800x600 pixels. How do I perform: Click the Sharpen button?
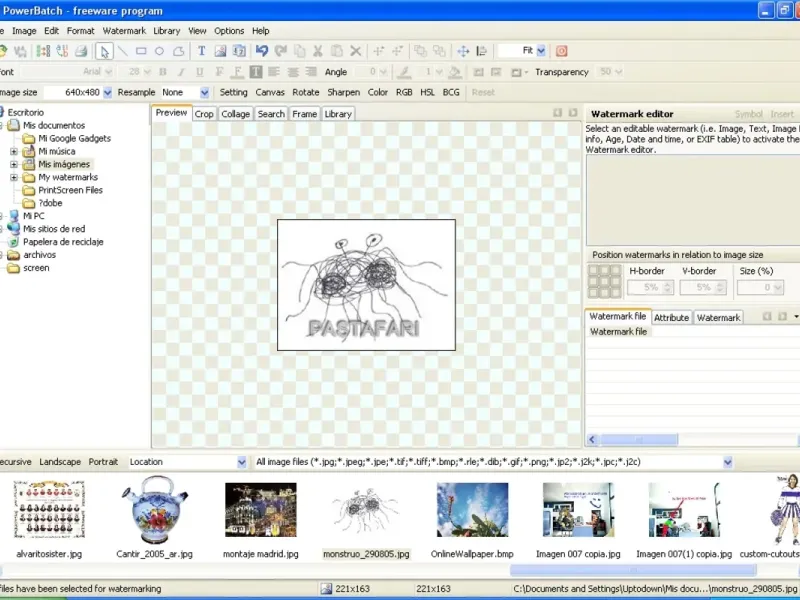(x=343, y=92)
